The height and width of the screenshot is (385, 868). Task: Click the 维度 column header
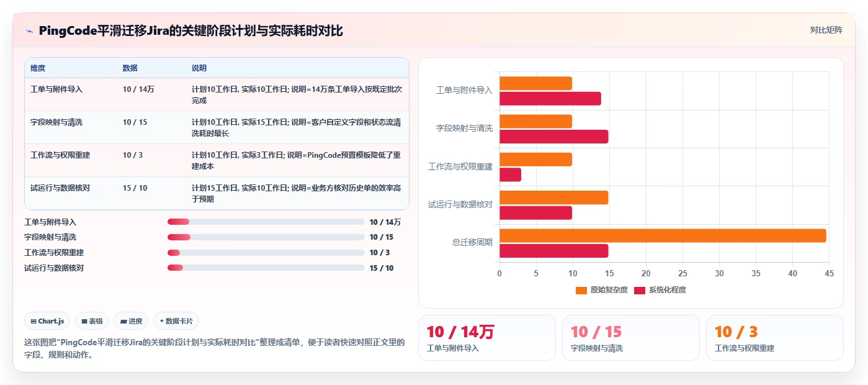pyautogui.click(x=38, y=68)
